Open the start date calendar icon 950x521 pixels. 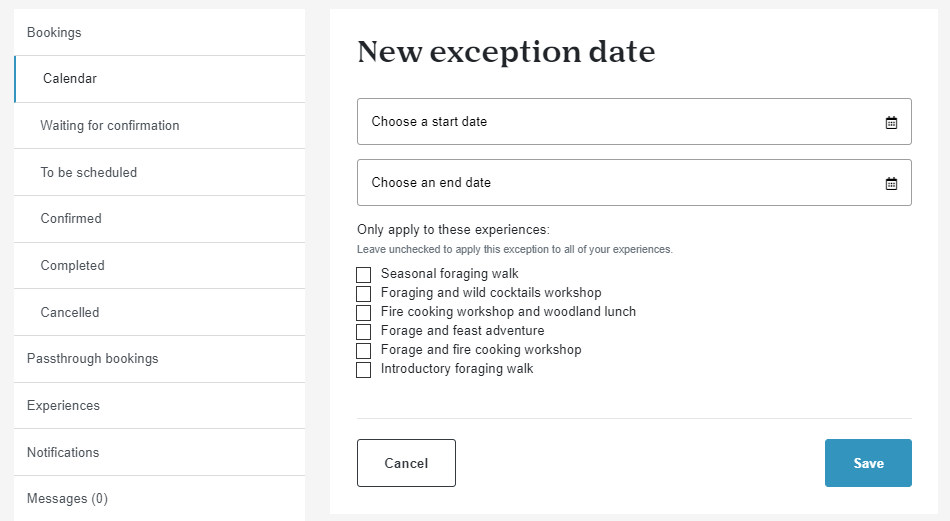[x=891, y=122]
